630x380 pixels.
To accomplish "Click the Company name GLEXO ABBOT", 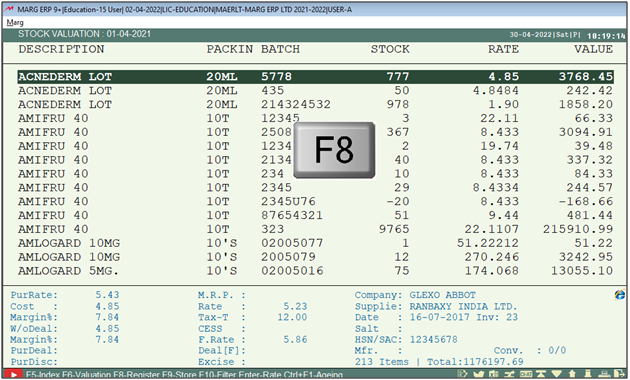I will click(x=442, y=295).
